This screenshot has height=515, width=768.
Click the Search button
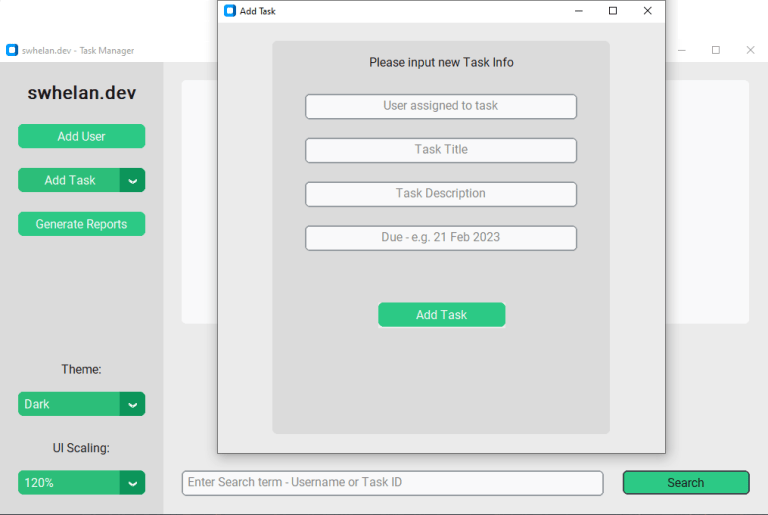tap(686, 483)
